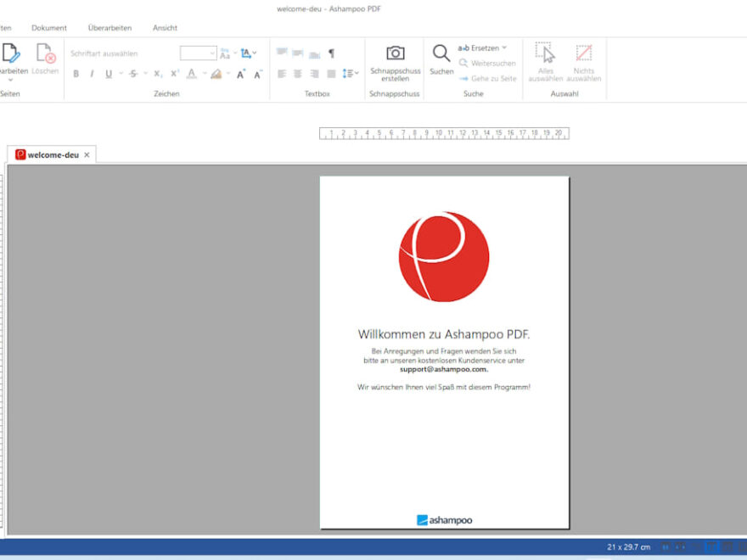The width and height of the screenshot is (747, 560).
Task: Toggle bold formatting
Action: (x=76, y=73)
